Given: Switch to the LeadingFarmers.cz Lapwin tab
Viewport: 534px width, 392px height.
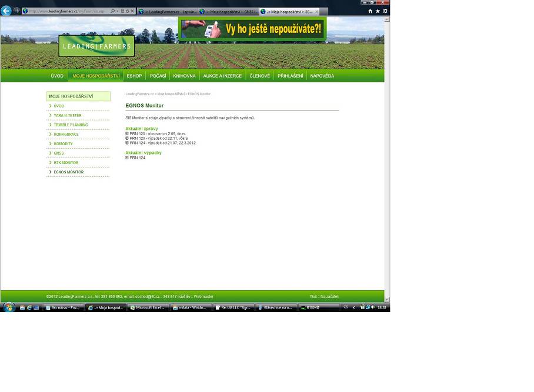Looking at the screenshot, I should pyautogui.click(x=168, y=12).
